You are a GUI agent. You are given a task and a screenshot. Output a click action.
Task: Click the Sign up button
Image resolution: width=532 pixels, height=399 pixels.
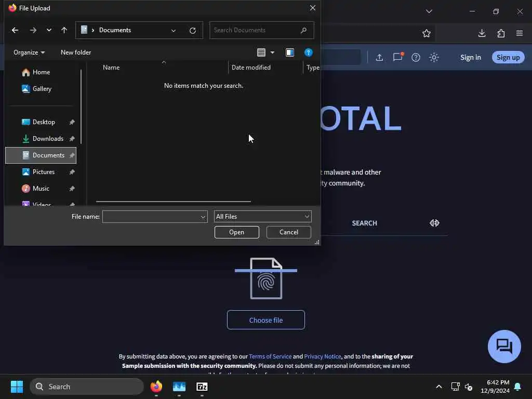(508, 57)
